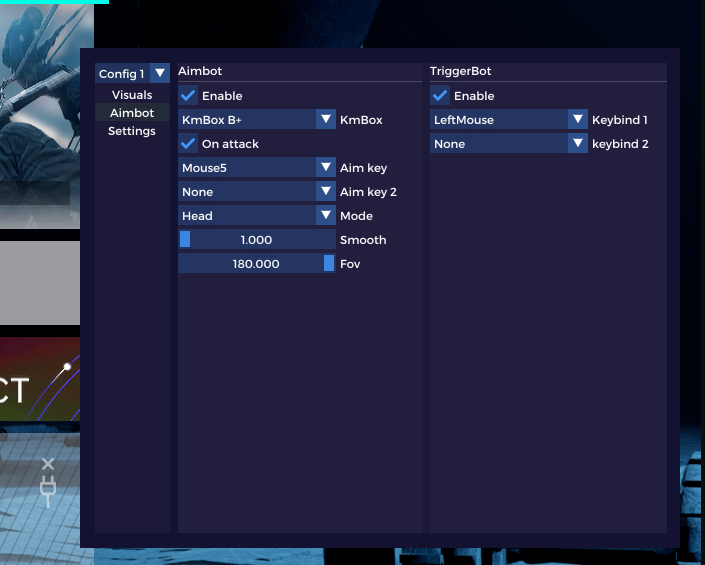Click the Smooth label text
Viewport: 705px width, 565px height.
(x=363, y=240)
